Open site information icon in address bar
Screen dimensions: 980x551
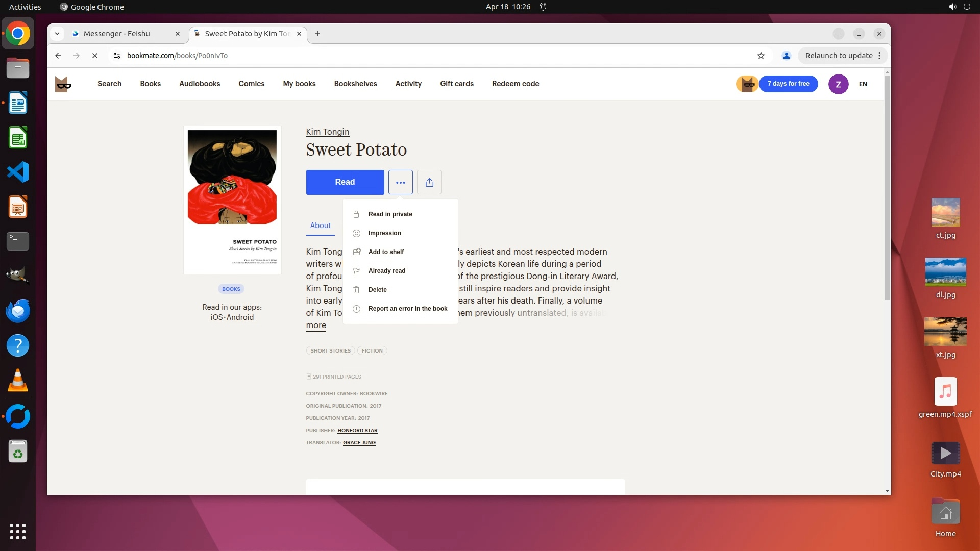click(x=117, y=56)
